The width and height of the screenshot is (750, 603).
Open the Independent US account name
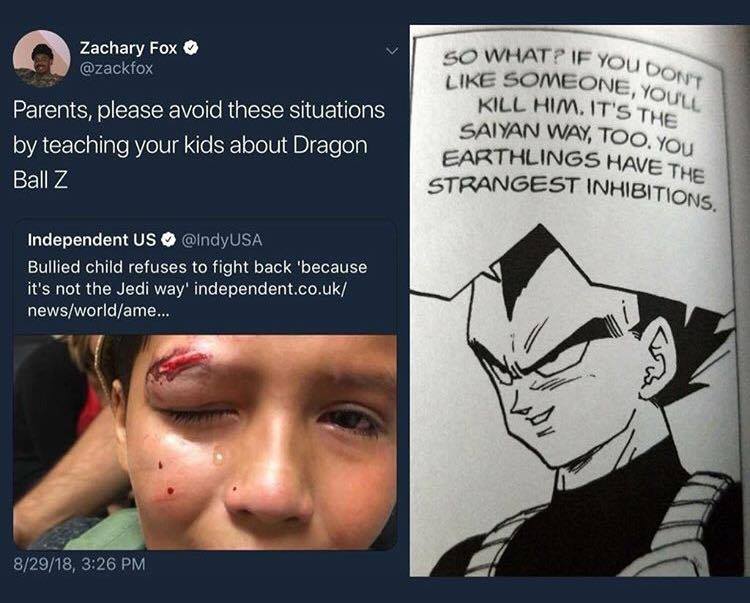(x=92, y=240)
